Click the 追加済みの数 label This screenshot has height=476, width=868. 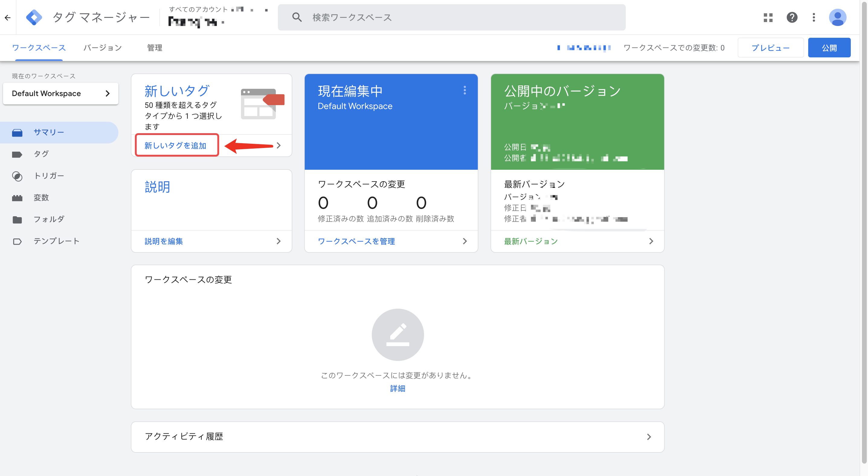390,219
